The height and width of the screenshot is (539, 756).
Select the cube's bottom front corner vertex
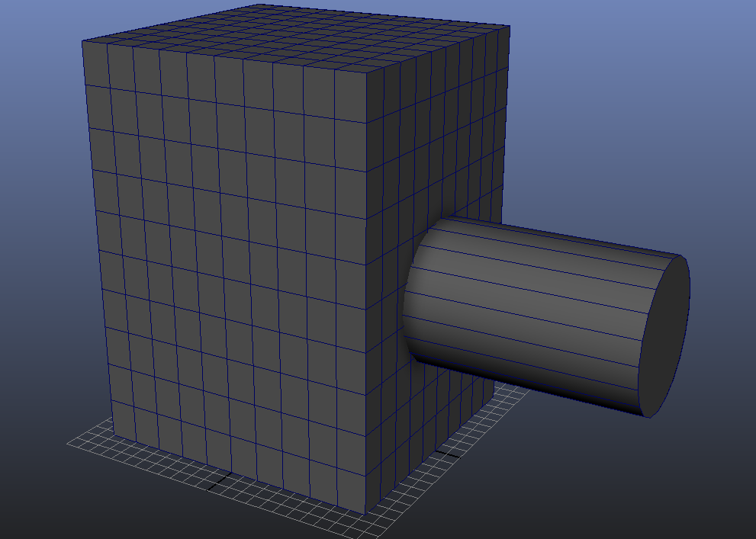(365, 514)
